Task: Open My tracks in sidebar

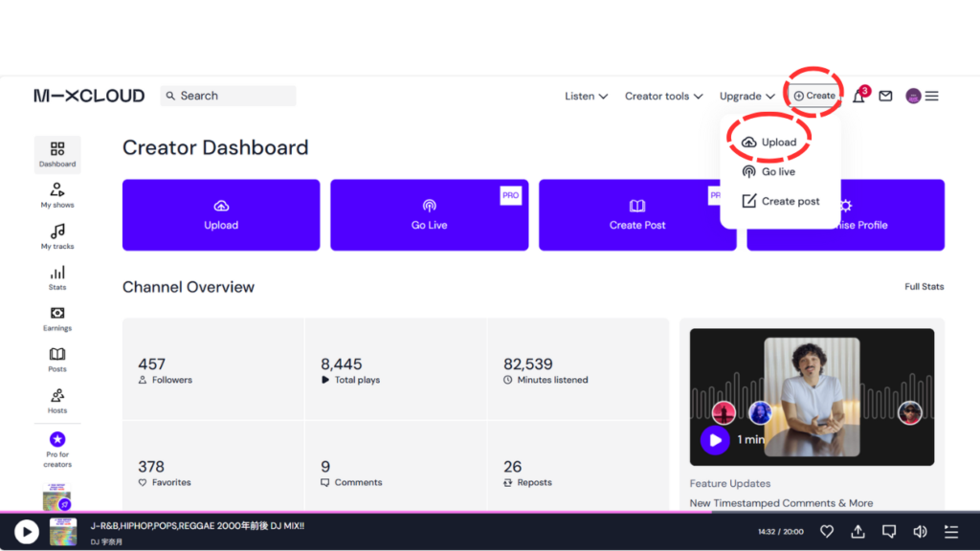Action: (x=57, y=236)
